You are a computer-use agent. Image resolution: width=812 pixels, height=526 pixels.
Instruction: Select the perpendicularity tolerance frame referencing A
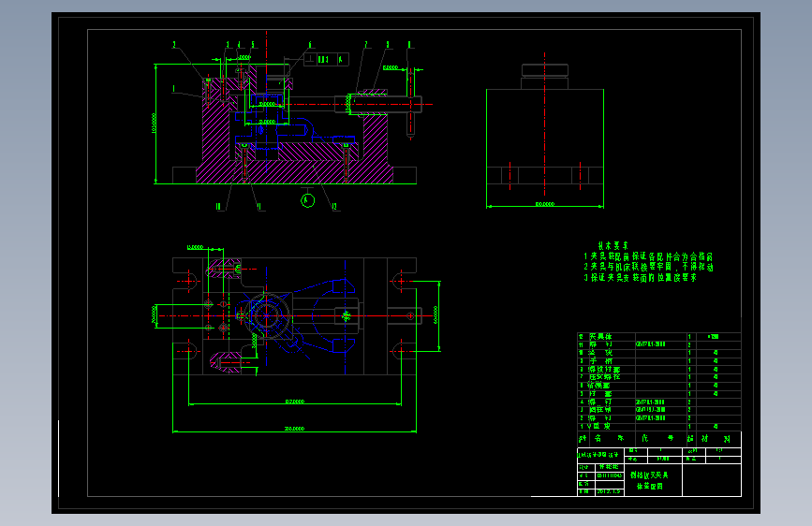click(x=326, y=60)
